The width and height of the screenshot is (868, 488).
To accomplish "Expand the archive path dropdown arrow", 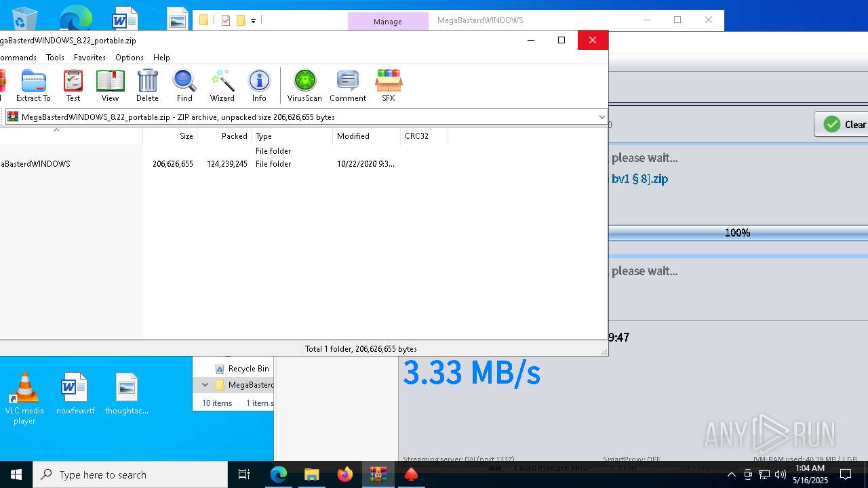I will point(601,117).
